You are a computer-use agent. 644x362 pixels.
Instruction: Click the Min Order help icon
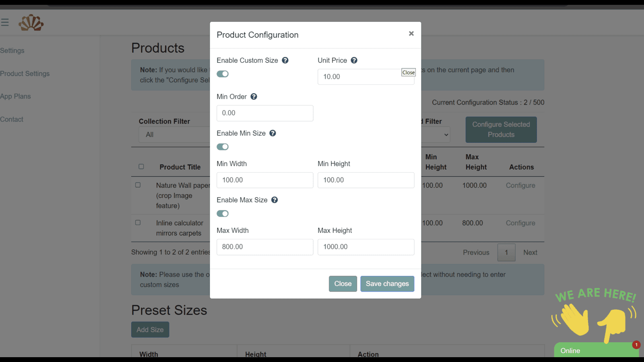[x=254, y=97]
